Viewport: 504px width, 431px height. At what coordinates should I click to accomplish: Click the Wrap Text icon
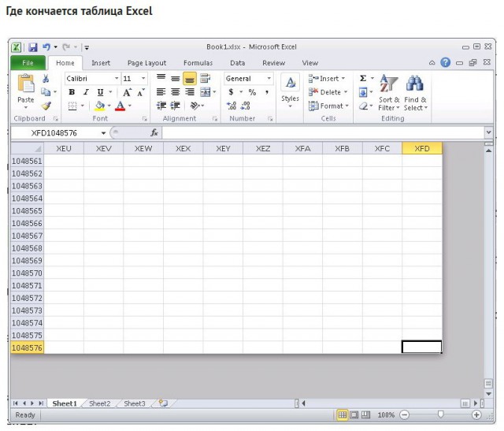(205, 79)
